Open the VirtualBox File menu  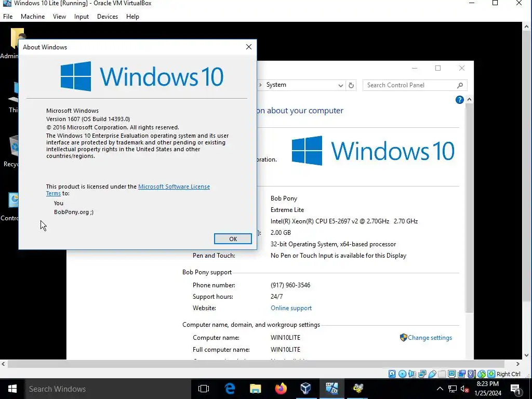8,17
